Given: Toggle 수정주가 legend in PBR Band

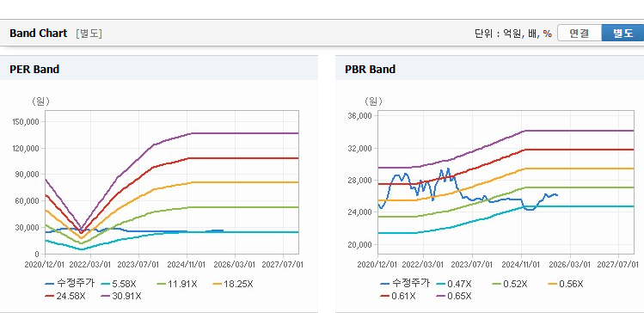Looking at the screenshot, I should click(405, 284).
